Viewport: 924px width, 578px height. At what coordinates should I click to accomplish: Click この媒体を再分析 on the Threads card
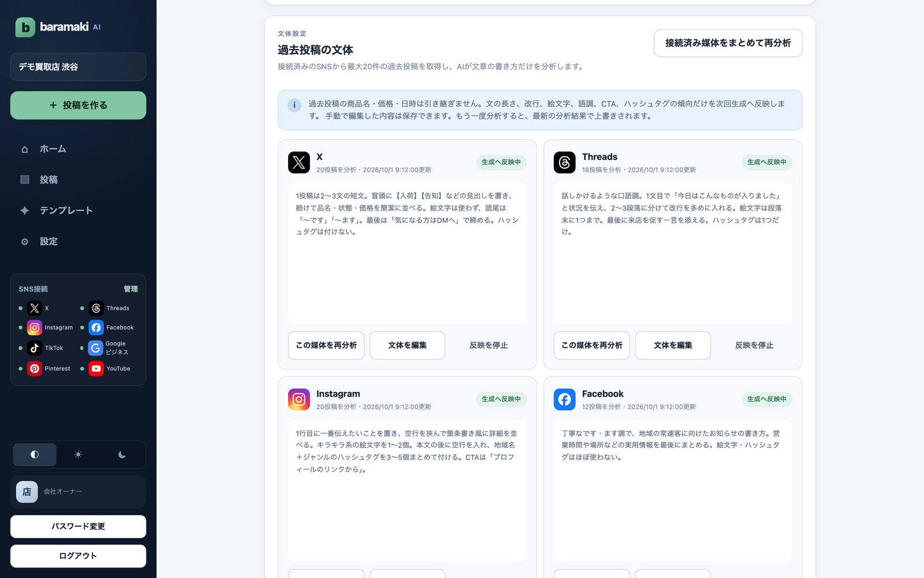(x=592, y=346)
